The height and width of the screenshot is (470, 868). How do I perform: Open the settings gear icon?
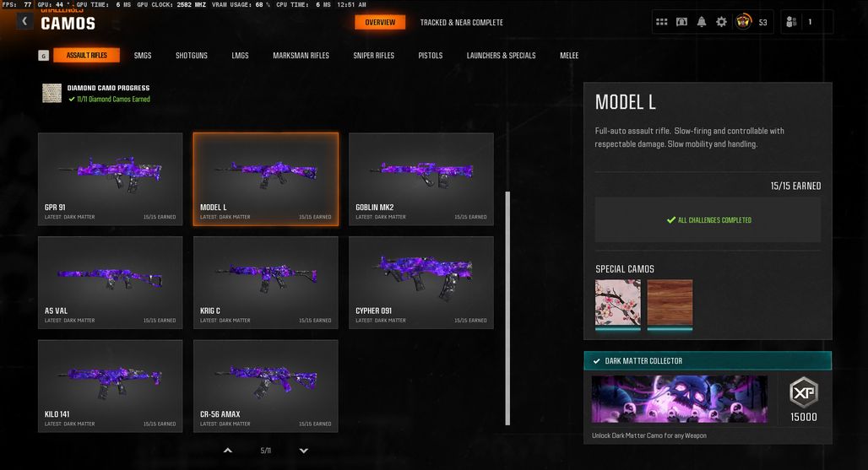(x=721, y=22)
